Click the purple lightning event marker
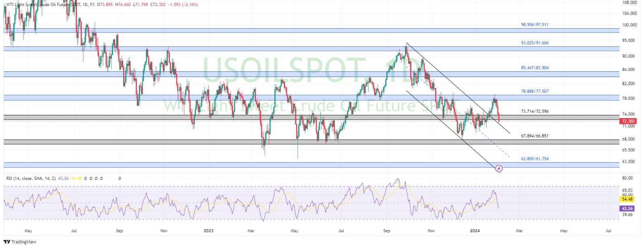Viewport: 644px width, 248px height. [x=499, y=168]
